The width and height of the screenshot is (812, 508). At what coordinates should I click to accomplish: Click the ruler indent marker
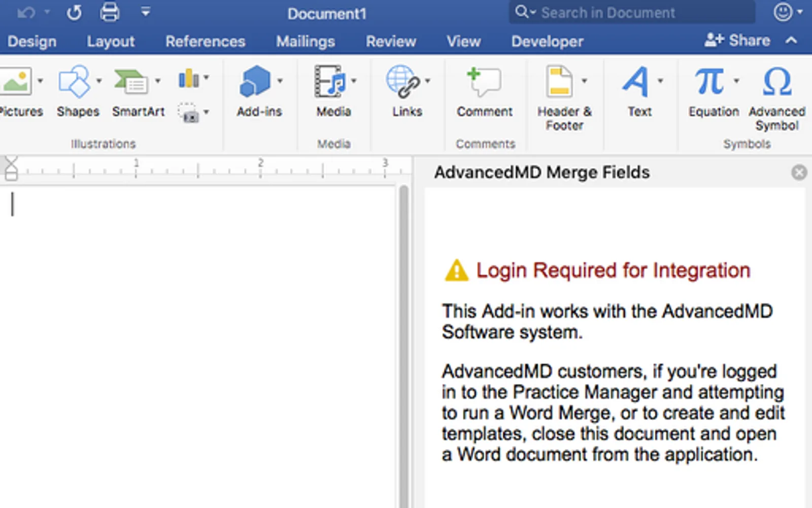click(x=11, y=169)
